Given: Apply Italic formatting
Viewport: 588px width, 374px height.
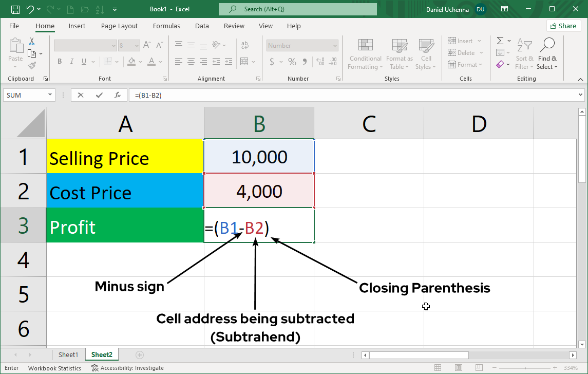Looking at the screenshot, I should pos(71,61).
